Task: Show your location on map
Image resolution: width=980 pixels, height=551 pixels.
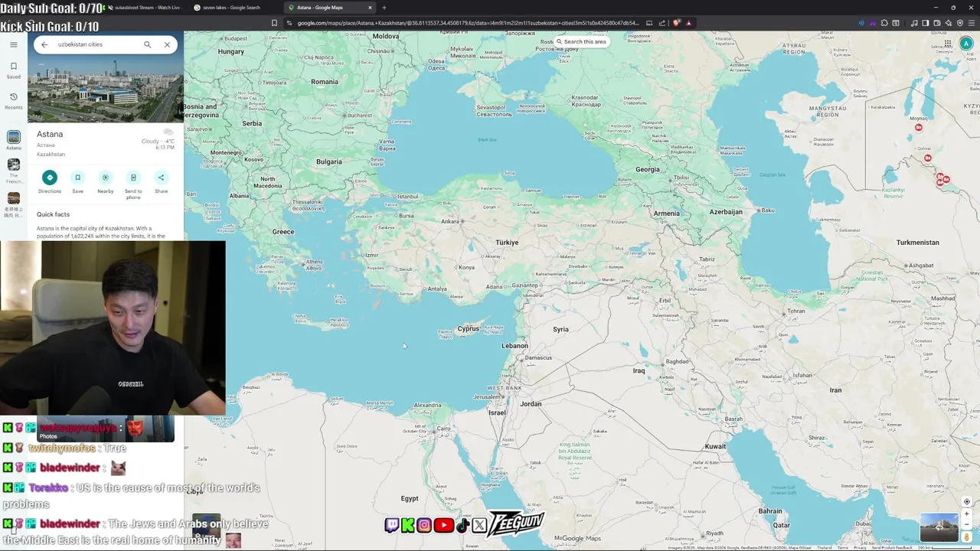Action: (967, 501)
